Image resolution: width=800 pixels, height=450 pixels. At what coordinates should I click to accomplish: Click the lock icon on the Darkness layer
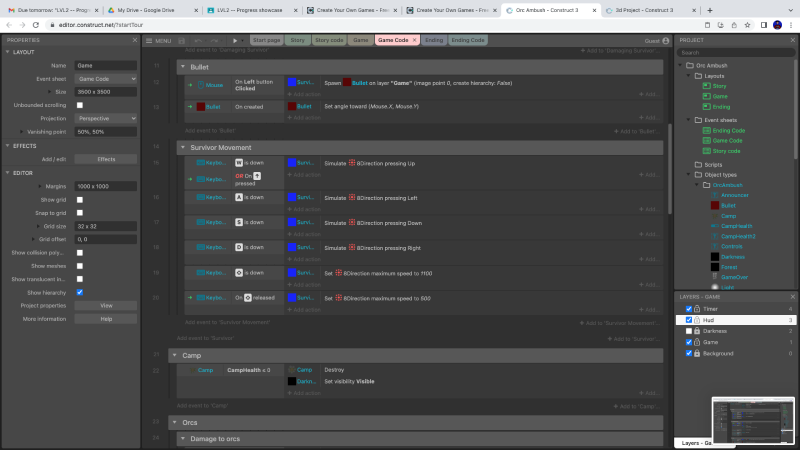coord(696,331)
